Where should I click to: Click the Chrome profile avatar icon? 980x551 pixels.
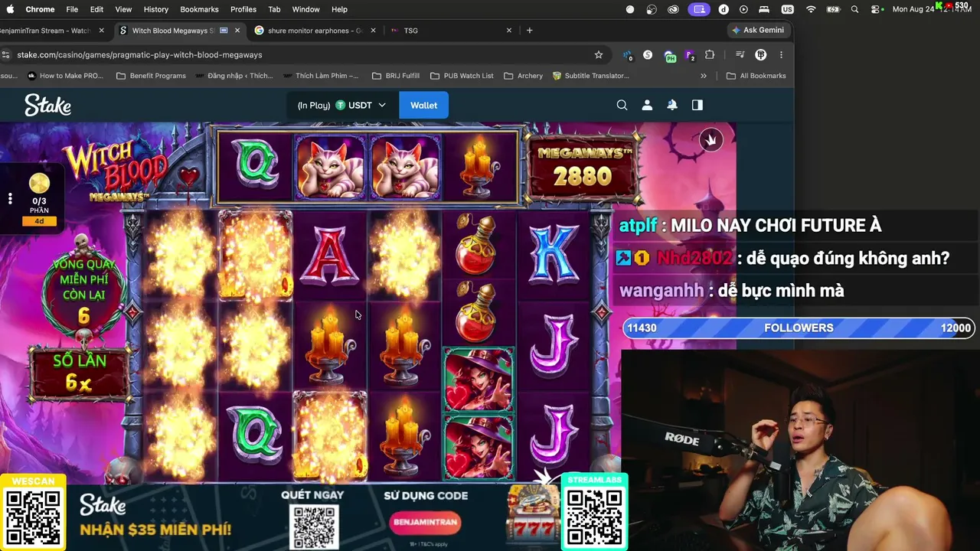[761, 55]
